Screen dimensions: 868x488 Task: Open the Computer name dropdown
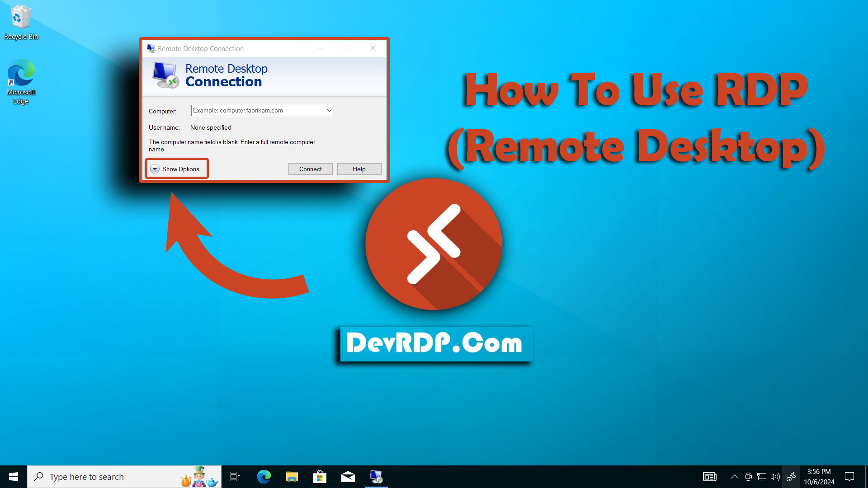coord(329,110)
